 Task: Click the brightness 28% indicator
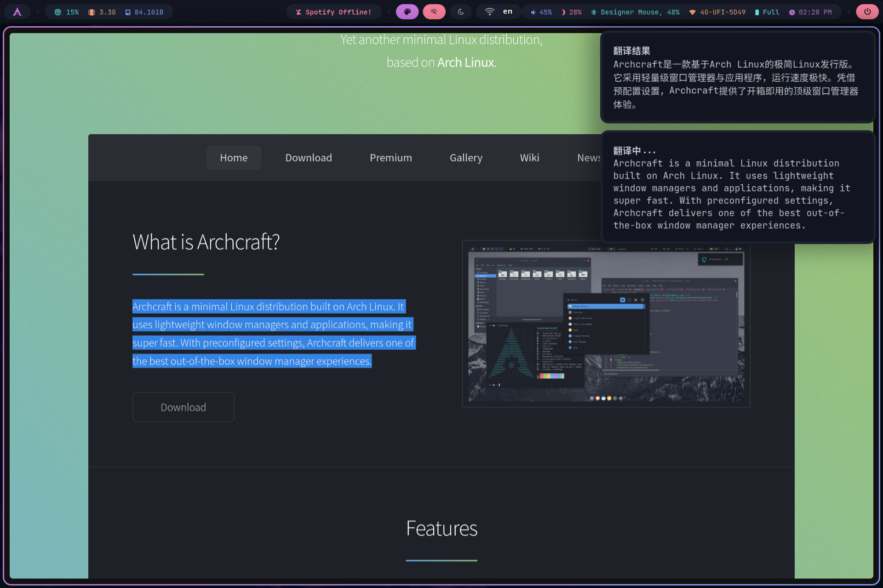[x=571, y=12]
